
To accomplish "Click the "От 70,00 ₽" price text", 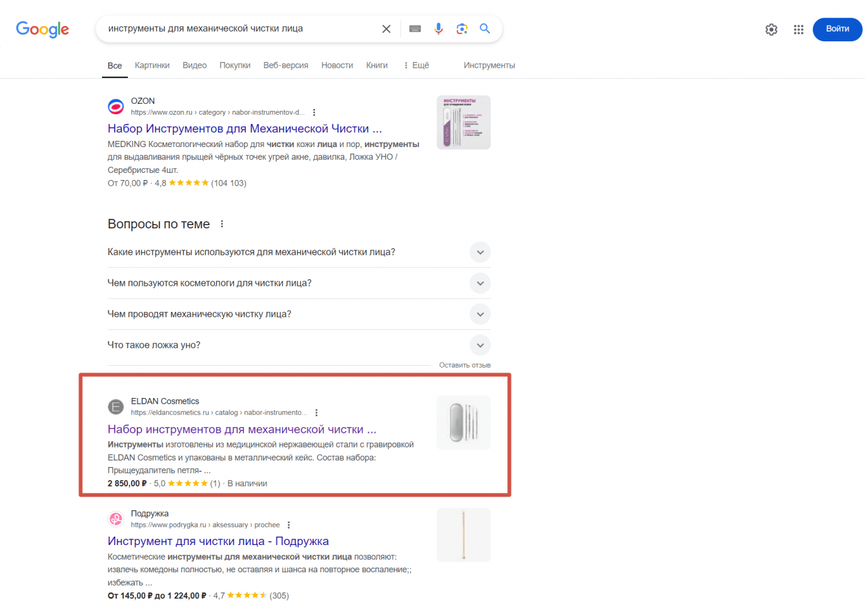I will pyautogui.click(x=128, y=183).
